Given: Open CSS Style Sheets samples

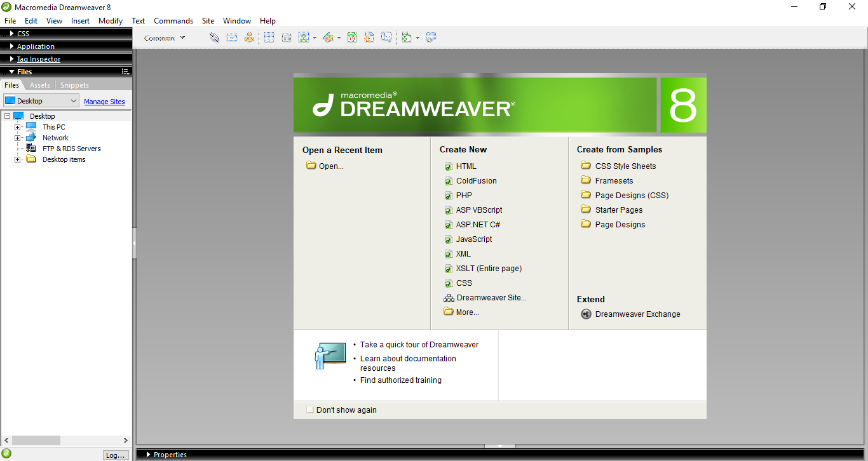Looking at the screenshot, I should tap(618, 166).
